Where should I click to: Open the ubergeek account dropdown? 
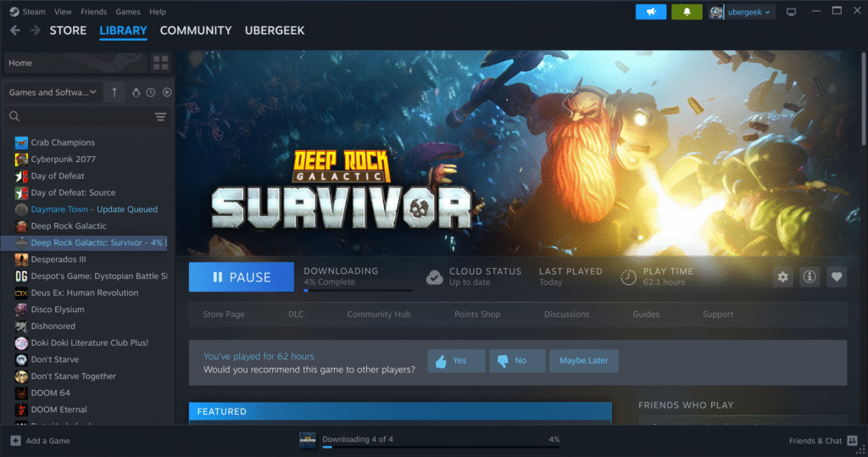click(743, 12)
